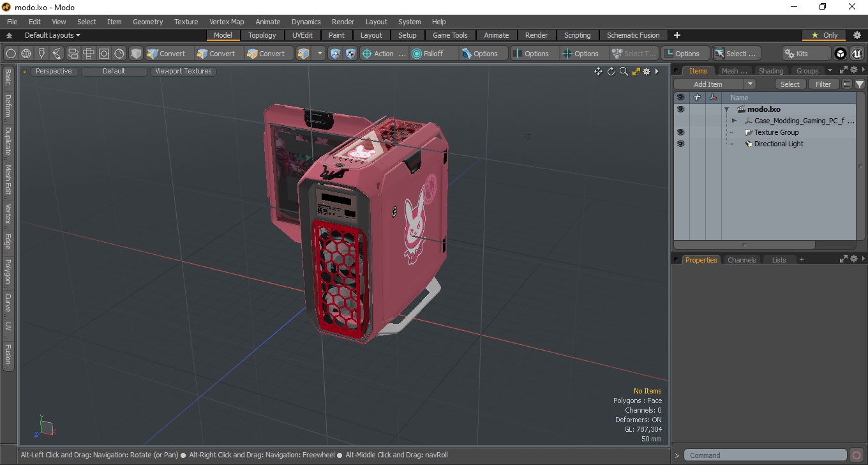This screenshot has width=868, height=465.
Task: Click the second Convert cube button
Action: pos(218,54)
